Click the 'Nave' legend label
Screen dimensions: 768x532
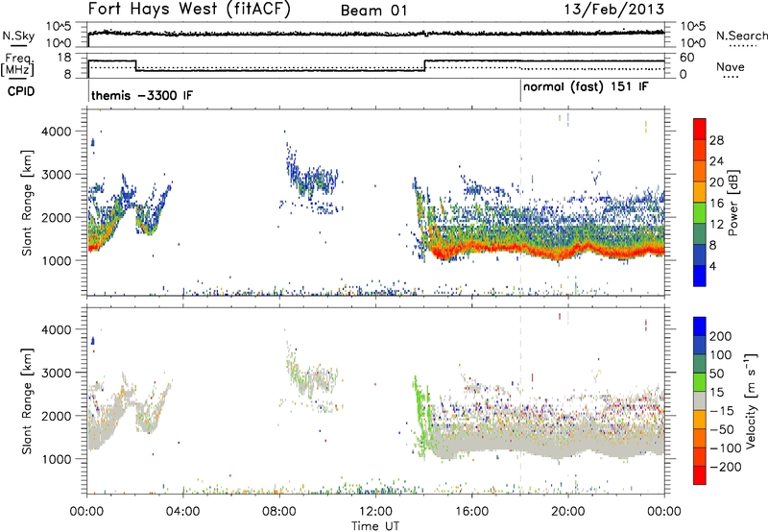(731, 67)
